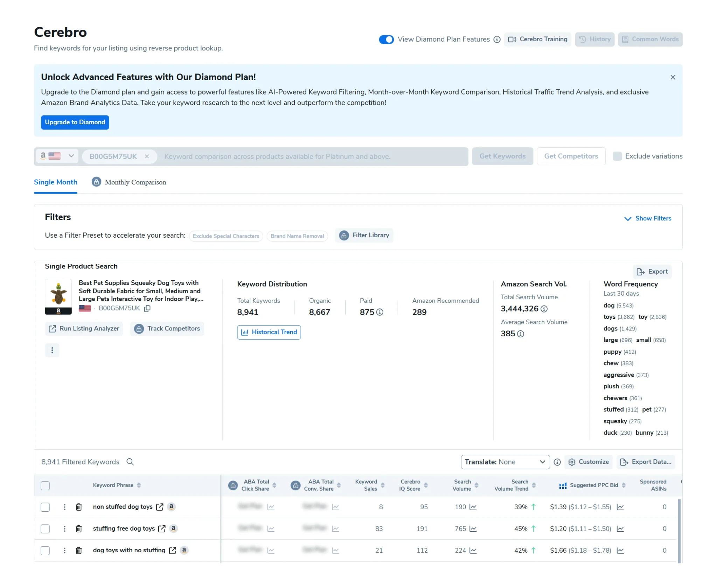
Task: Click Get Keywords button
Action: point(502,156)
